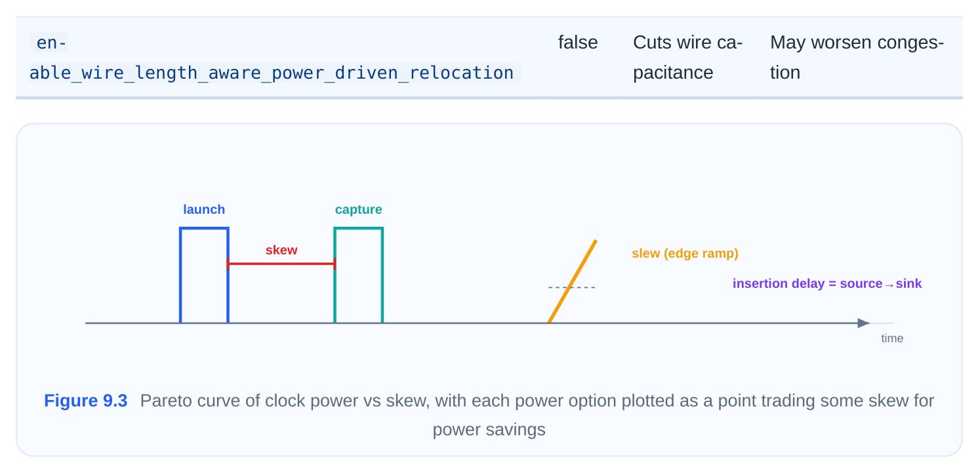Click the red 'skew' text label
Screen dimensions: 980x474
[x=281, y=250]
